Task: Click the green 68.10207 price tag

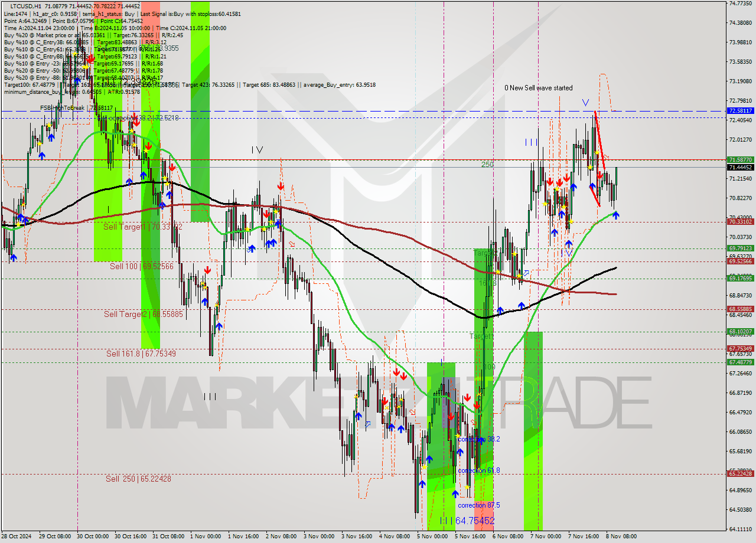Action: pyautogui.click(x=741, y=332)
